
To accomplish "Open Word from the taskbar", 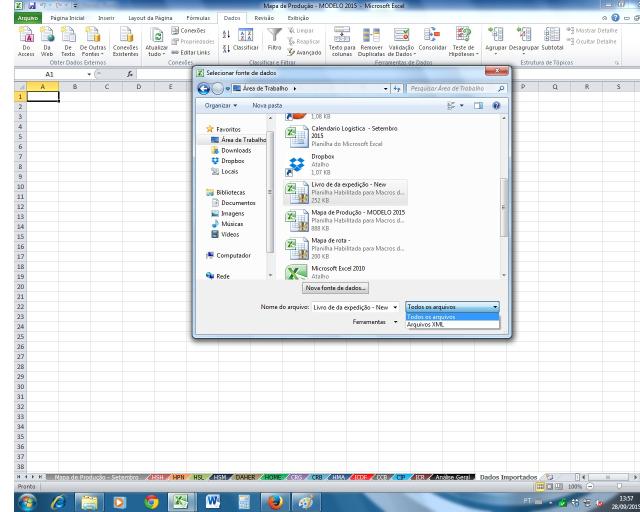I will (x=212, y=502).
